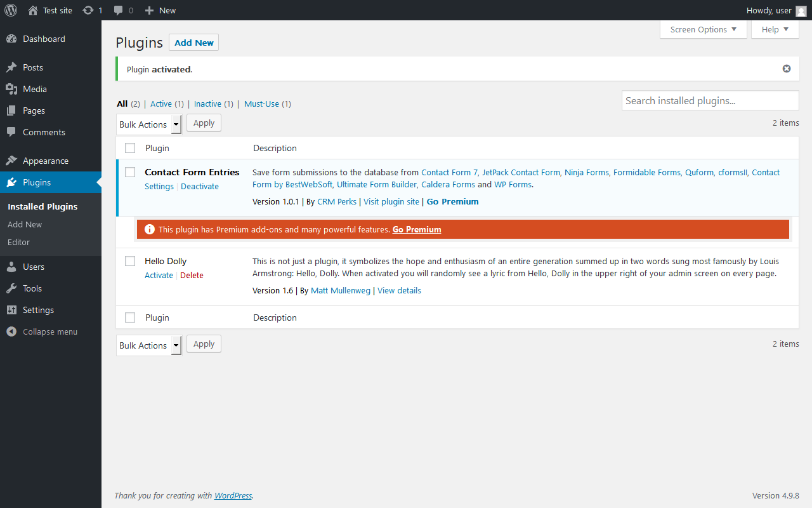
Task: Open the updates icon in admin bar
Action: 88,10
